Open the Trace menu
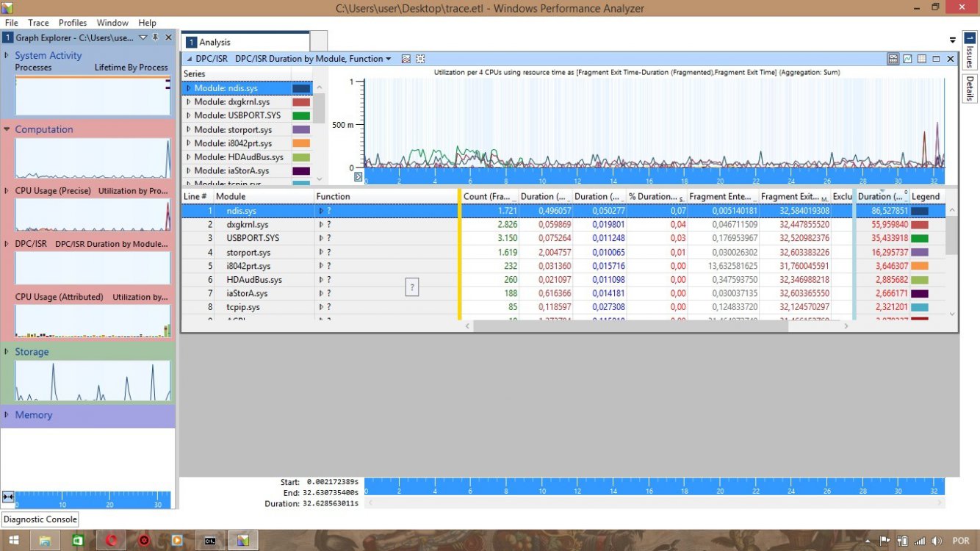The width and height of the screenshot is (980, 551). click(38, 23)
